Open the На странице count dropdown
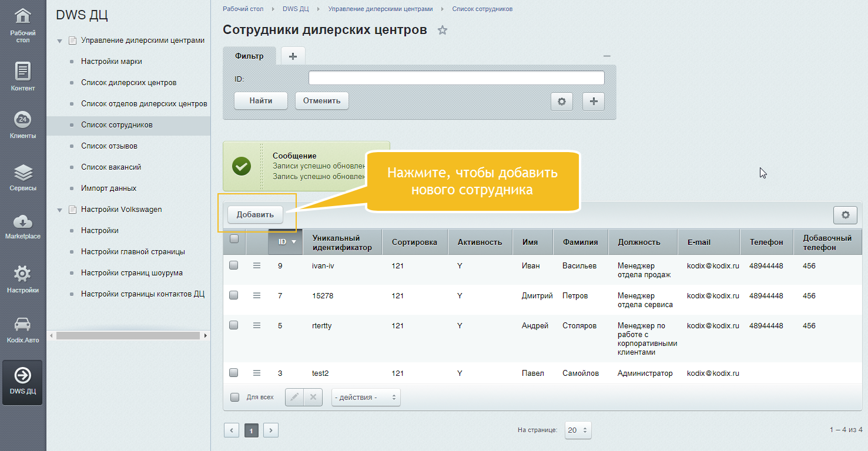 pyautogui.click(x=578, y=430)
